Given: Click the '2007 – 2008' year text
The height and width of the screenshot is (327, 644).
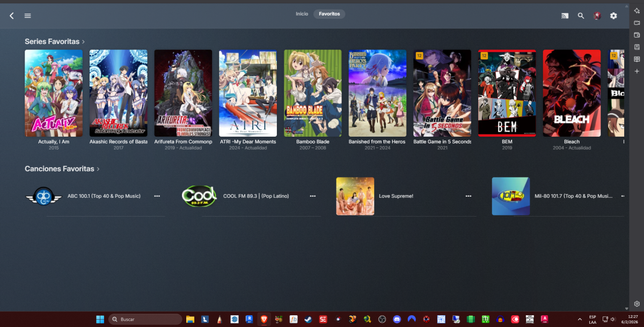Looking at the screenshot, I should coord(313,148).
